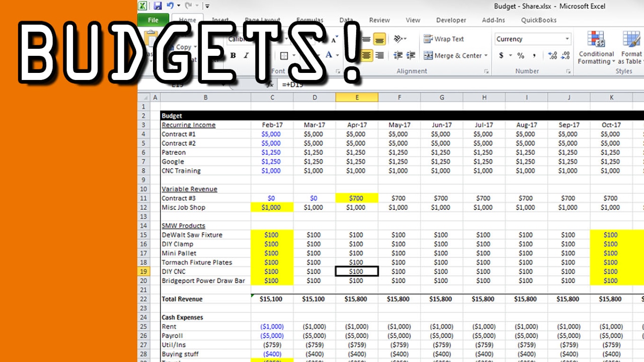The height and width of the screenshot is (362, 644).
Task: Select Feb-17 Total Revenue $15,100 cell
Action: [272, 299]
